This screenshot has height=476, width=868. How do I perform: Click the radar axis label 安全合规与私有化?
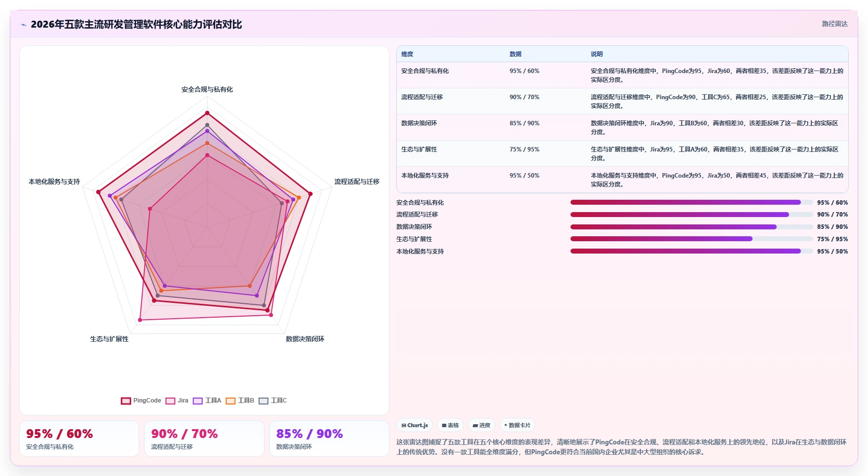pos(207,89)
